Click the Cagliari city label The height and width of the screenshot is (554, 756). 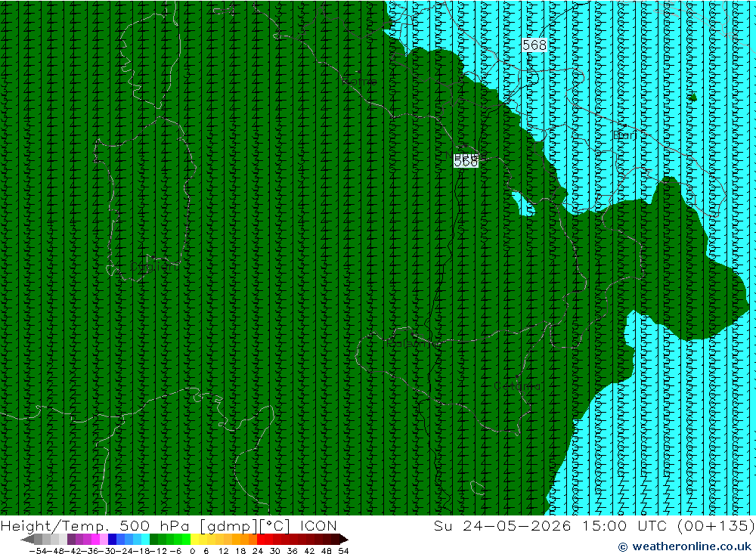(x=153, y=267)
